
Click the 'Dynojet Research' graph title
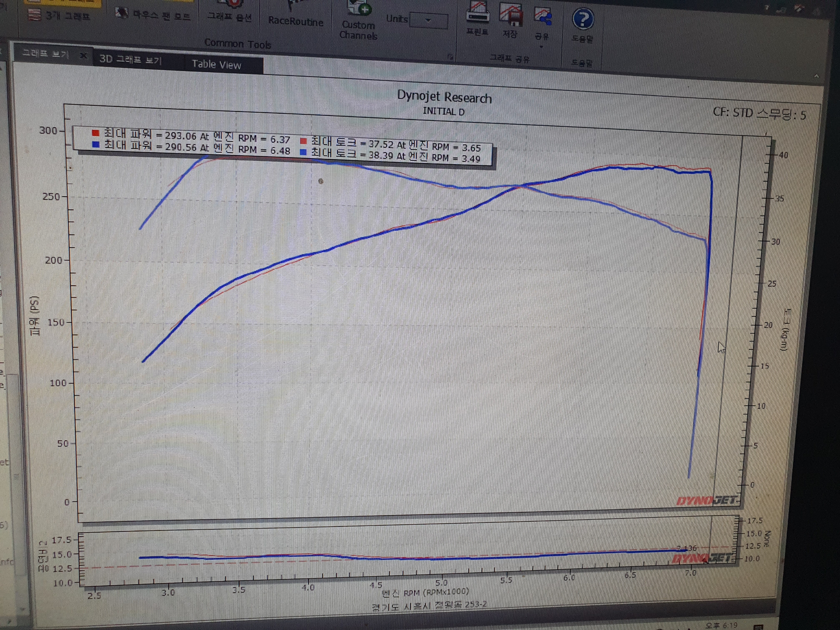coord(444,96)
